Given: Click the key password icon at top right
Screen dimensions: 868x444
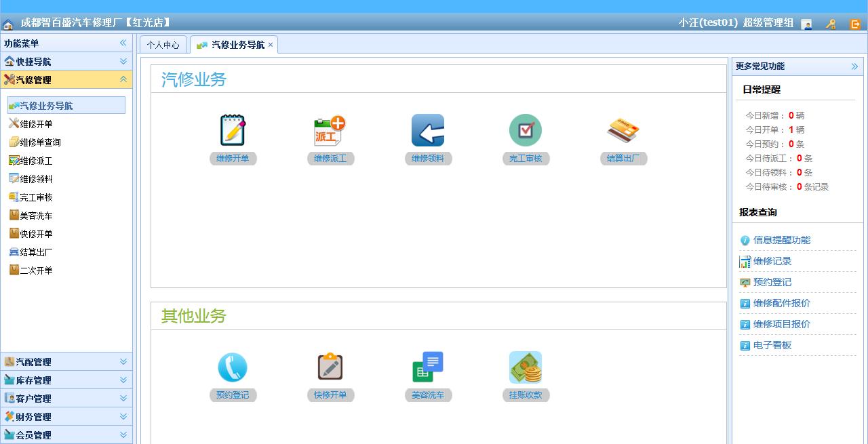Looking at the screenshot, I should pyautogui.click(x=831, y=24).
